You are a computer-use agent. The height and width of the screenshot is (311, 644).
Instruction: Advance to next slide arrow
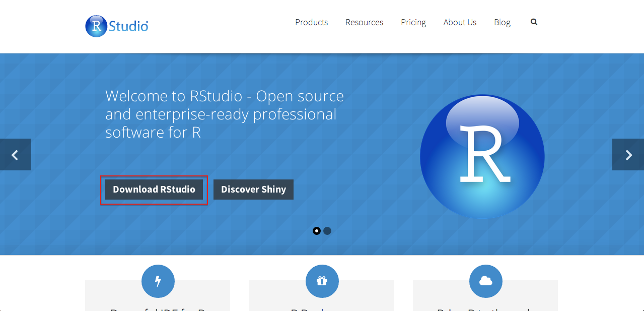tap(628, 155)
